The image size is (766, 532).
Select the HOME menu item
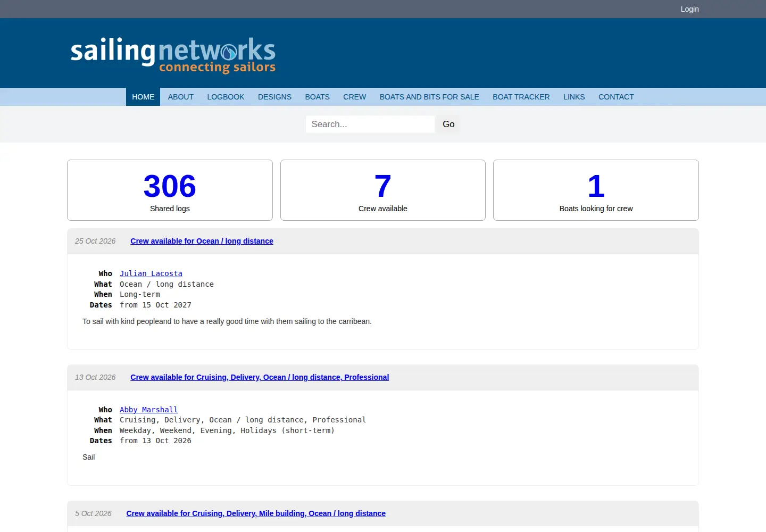pyautogui.click(x=143, y=97)
